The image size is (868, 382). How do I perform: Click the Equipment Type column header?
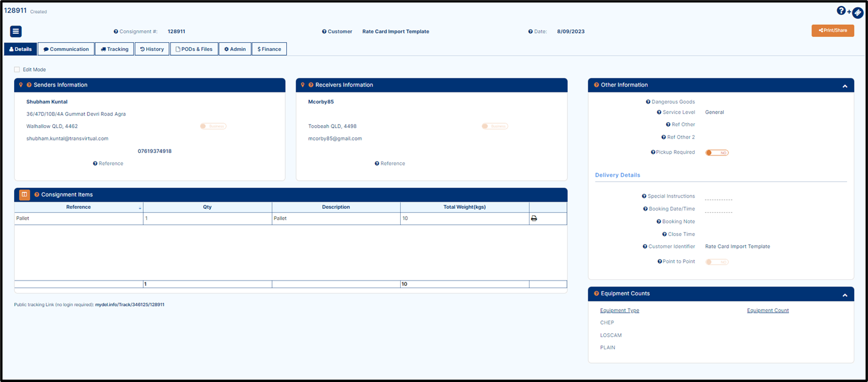pyautogui.click(x=619, y=310)
